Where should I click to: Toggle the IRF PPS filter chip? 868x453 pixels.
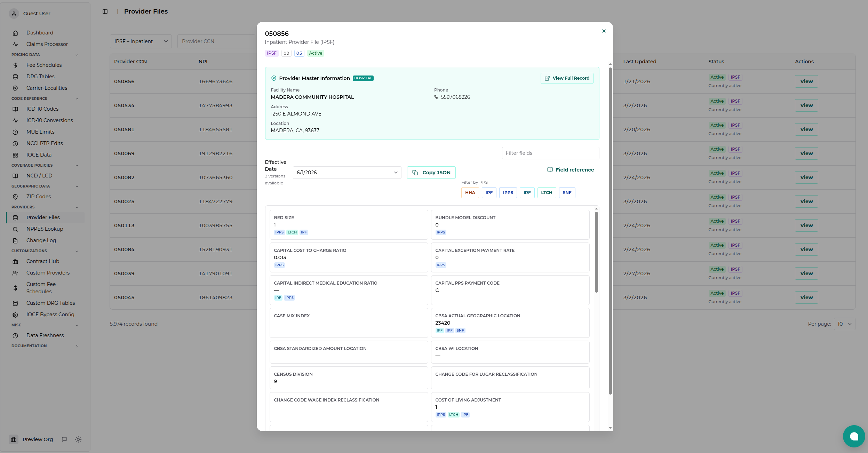pos(527,193)
